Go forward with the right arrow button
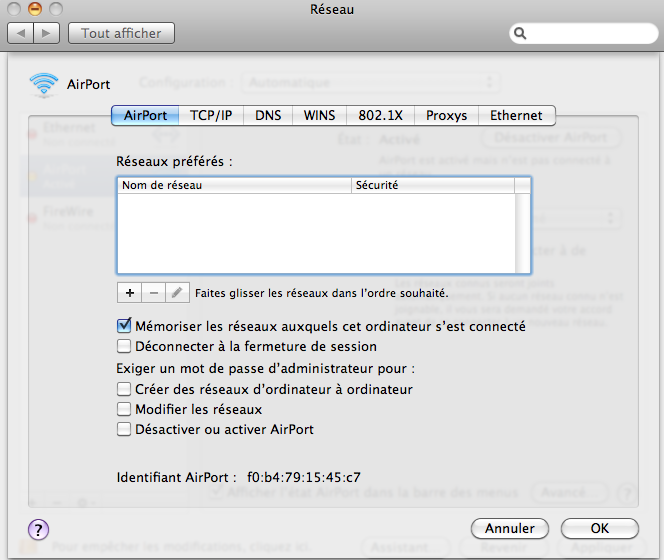The height and width of the screenshot is (560, 664). (47, 33)
